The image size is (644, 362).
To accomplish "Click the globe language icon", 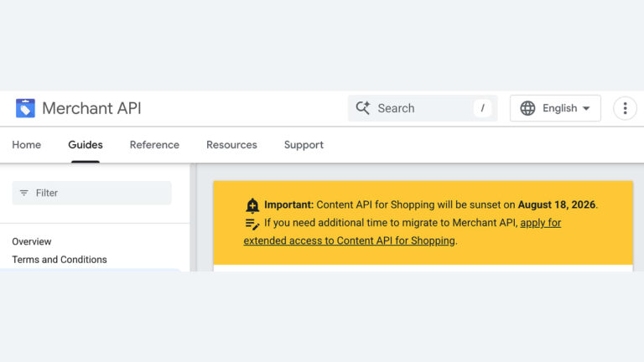I will (527, 108).
